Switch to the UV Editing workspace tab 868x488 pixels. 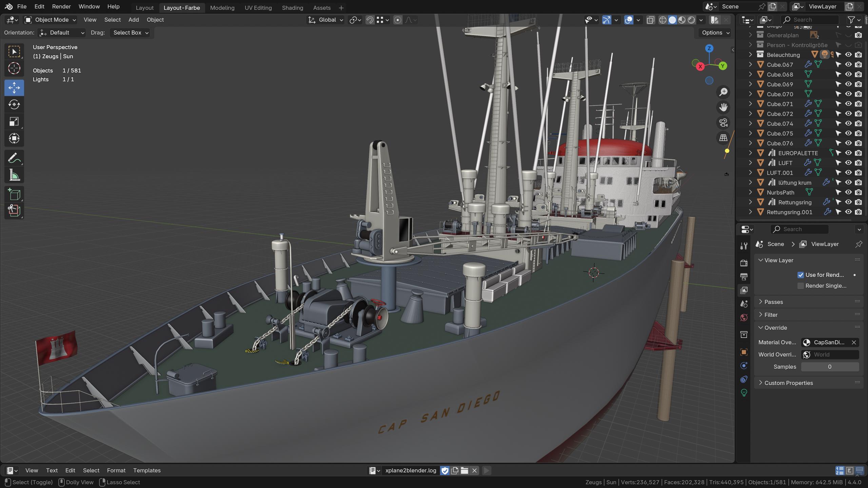(x=258, y=7)
